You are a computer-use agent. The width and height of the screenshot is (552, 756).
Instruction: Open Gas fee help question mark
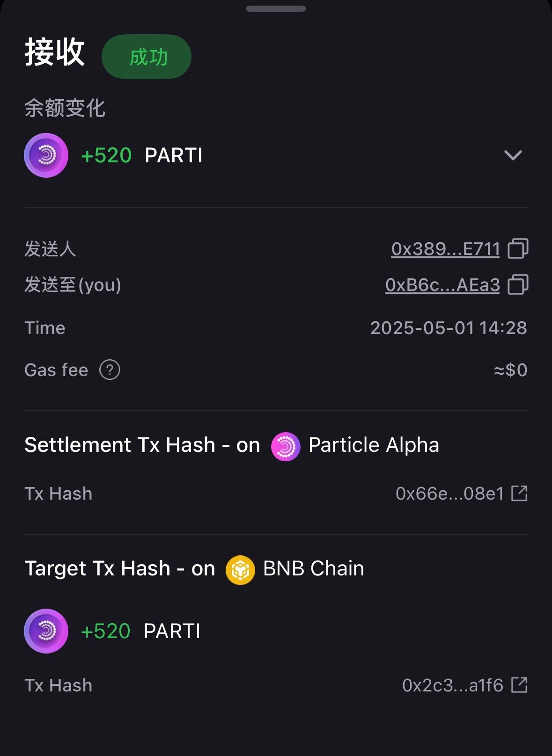pyautogui.click(x=110, y=370)
